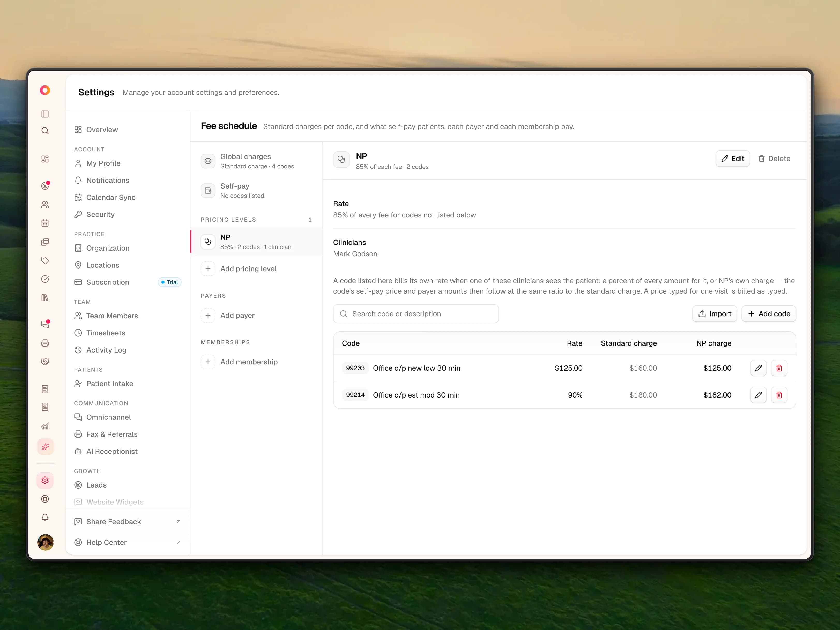
Task: Open Share Feedback external link
Action: 128,522
